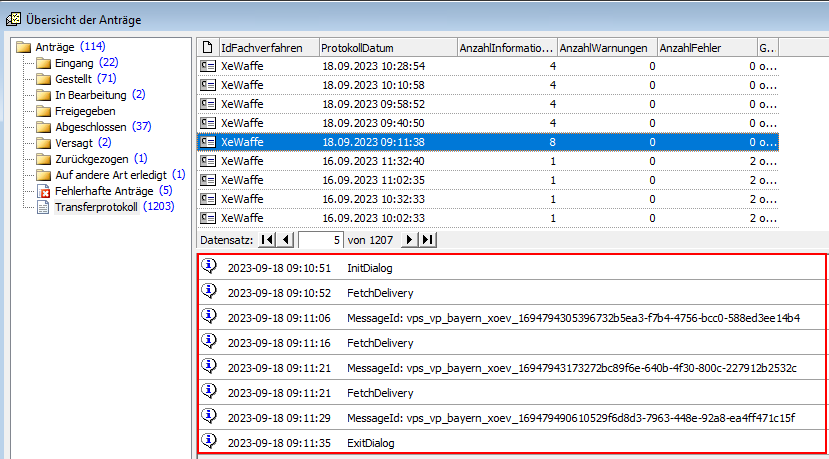Click the record number input field
The height and width of the screenshot is (459, 829).
pos(320,240)
